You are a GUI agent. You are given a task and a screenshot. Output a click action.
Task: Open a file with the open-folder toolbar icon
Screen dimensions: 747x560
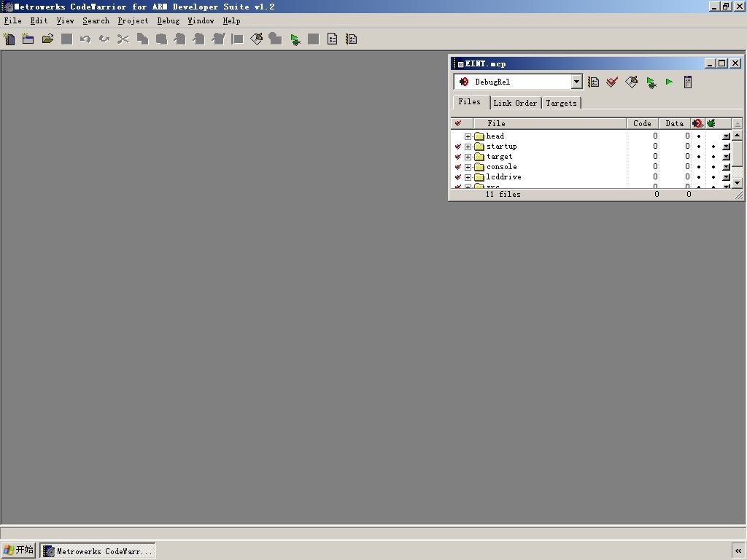click(x=47, y=39)
